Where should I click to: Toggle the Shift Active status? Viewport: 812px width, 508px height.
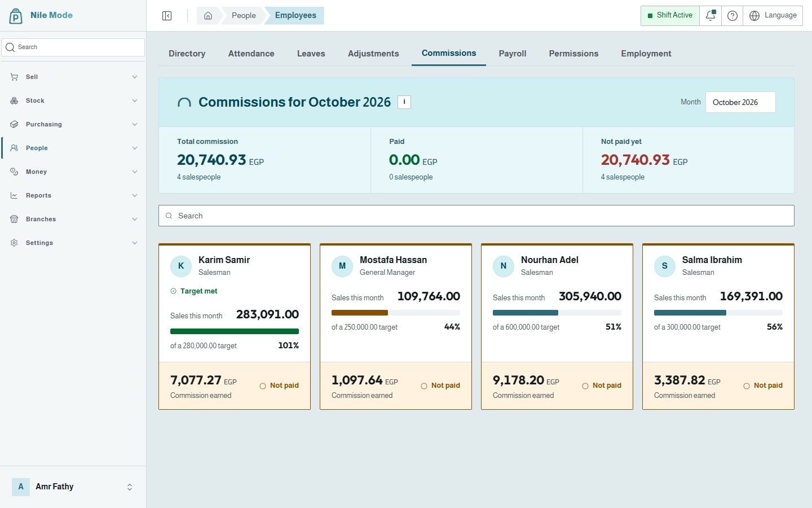point(670,16)
